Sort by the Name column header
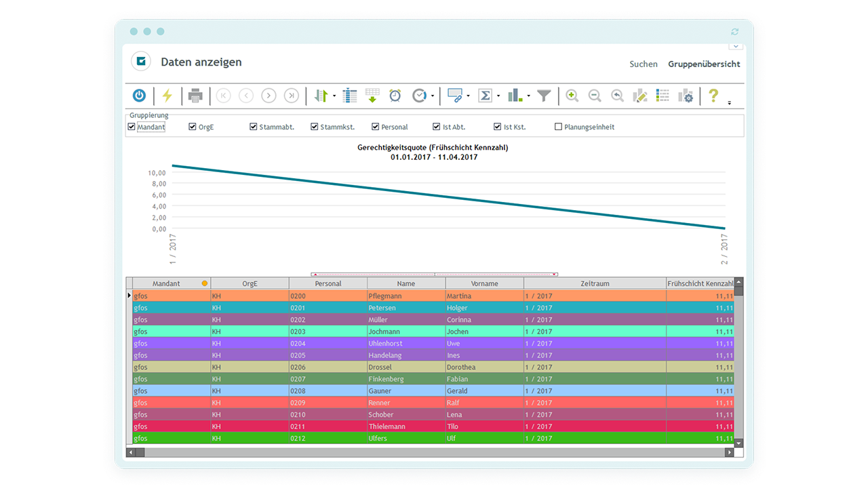868x488 pixels. [406, 284]
